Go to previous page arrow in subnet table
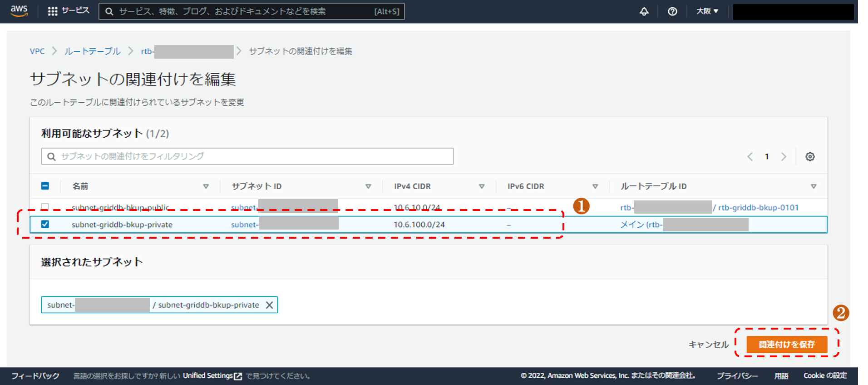This screenshot has height=385, width=868. (750, 157)
